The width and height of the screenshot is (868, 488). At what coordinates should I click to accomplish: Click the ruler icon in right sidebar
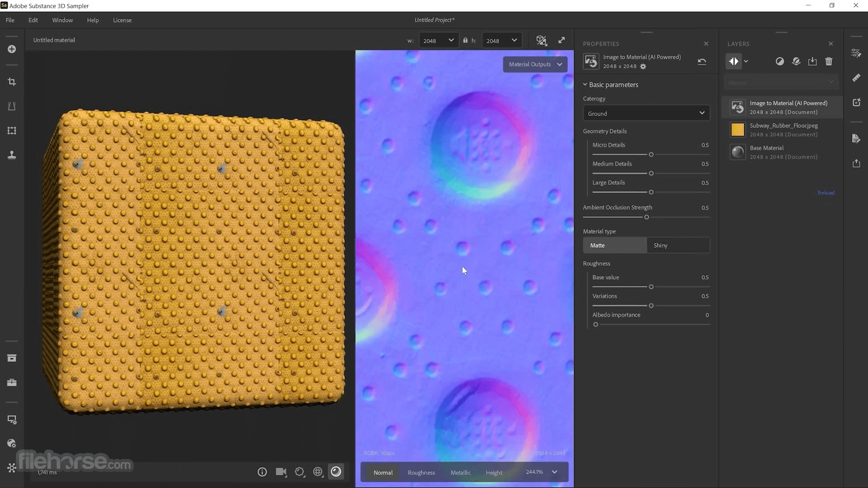coord(856,78)
